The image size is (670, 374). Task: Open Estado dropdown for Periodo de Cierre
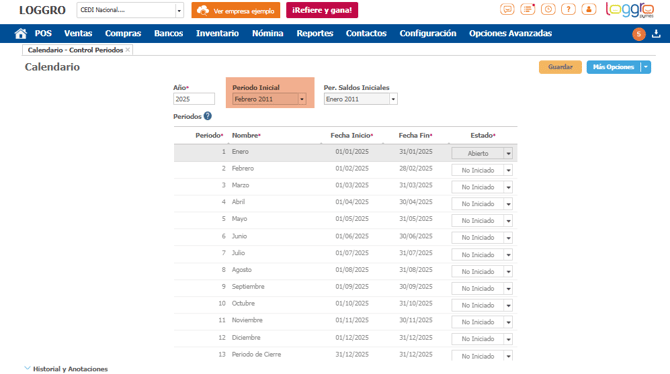[x=508, y=356]
